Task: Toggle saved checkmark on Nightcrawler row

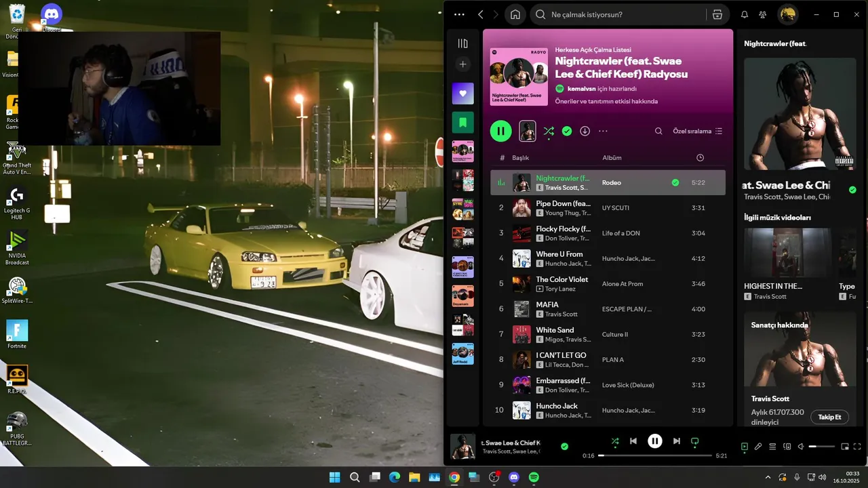Action: 675,182
